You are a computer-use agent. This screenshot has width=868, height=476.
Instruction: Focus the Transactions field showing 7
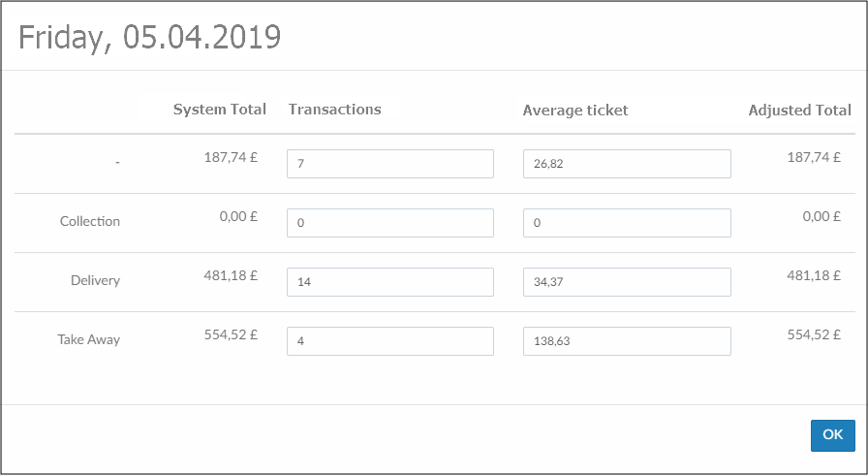click(389, 164)
